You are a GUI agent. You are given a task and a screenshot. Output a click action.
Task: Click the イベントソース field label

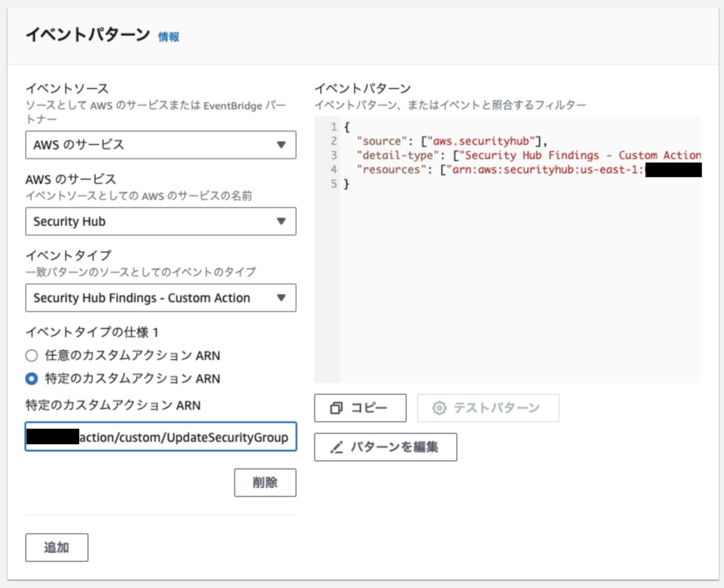[x=66, y=89]
